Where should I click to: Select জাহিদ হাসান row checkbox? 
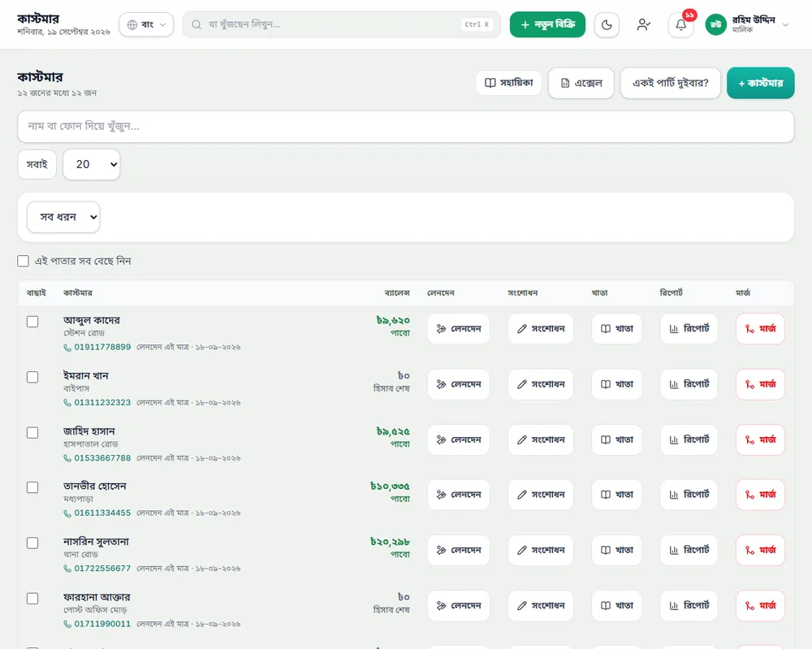[x=32, y=432]
